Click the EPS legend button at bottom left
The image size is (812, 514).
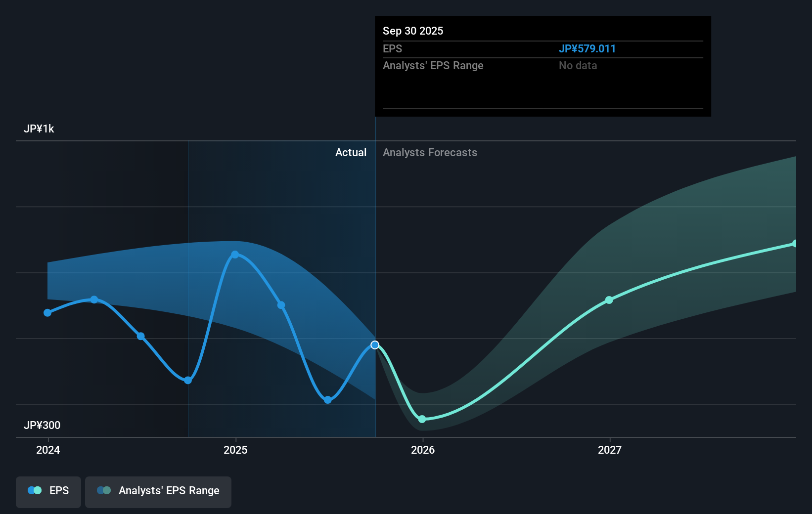coord(48,492)
